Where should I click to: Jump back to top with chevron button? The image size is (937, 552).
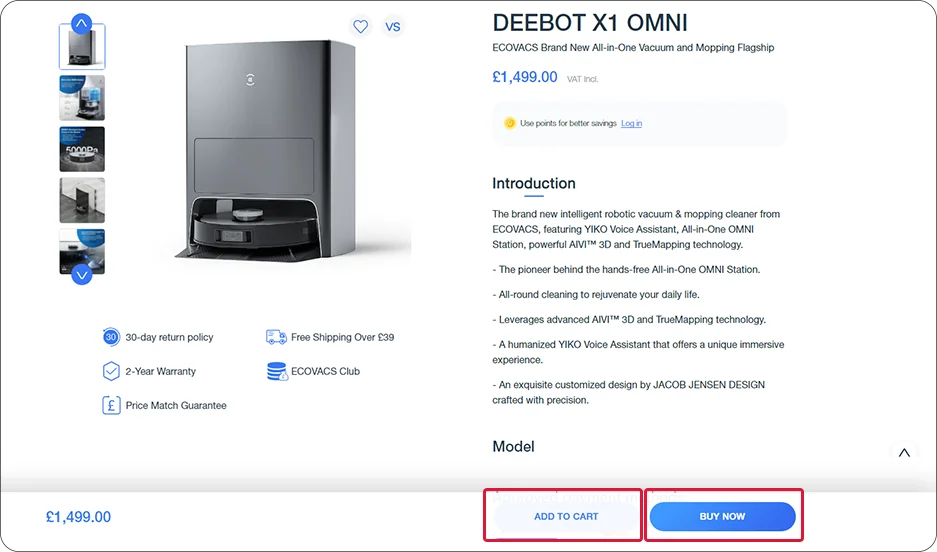tap(904, 453)
